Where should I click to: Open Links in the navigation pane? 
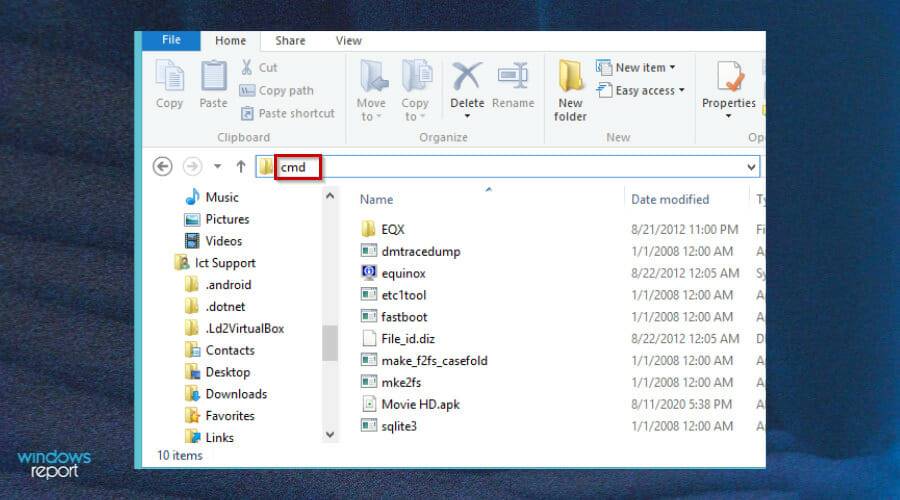pyautogui.click(x=210, y=437)
